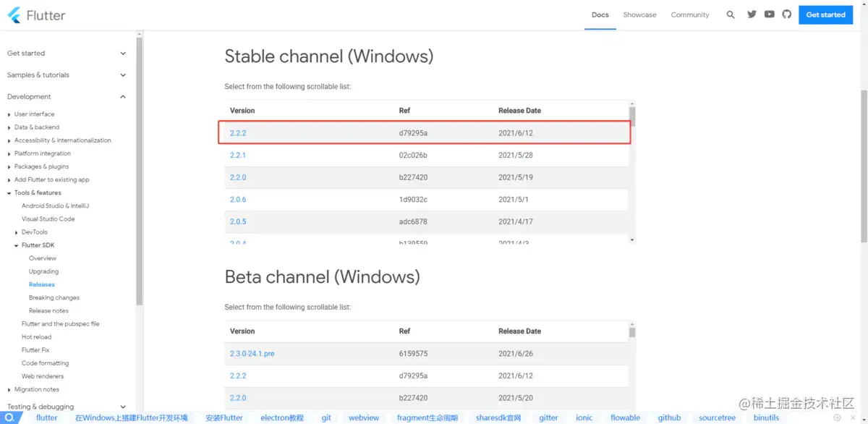
Task: Expand Packages & plugins tree item
Action: (x=41, y=166)
